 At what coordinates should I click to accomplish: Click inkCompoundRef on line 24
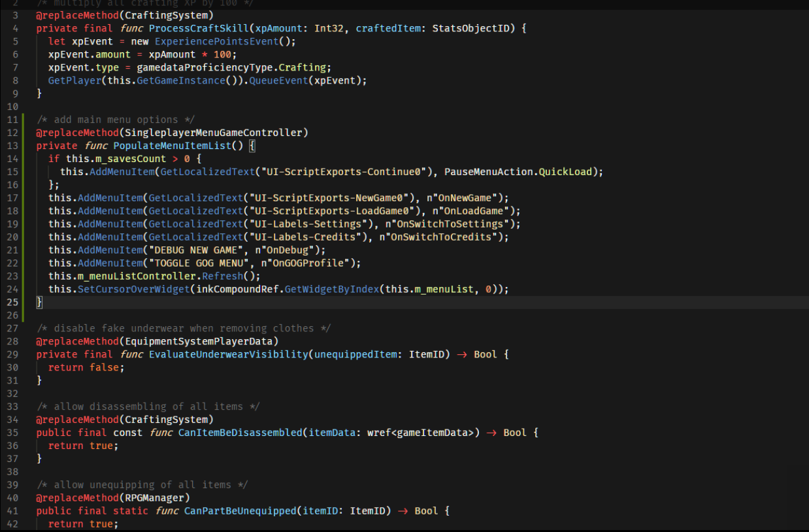237,290
